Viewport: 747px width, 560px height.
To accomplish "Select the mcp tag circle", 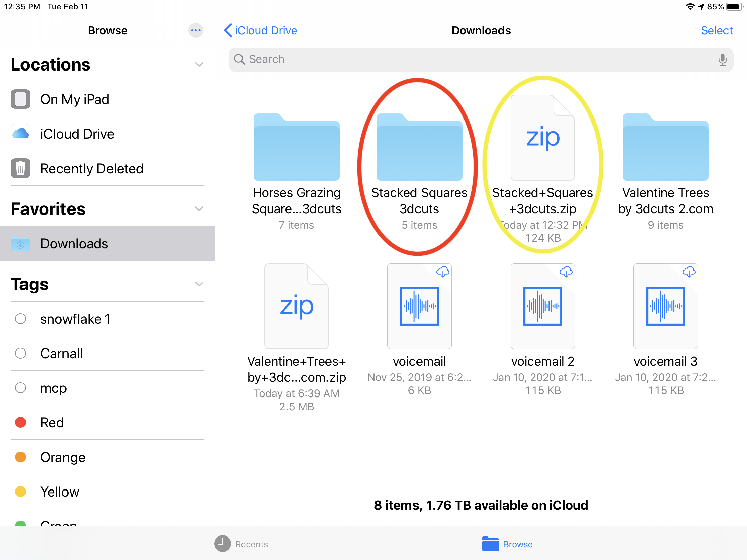I will click(x=20, y=388).
